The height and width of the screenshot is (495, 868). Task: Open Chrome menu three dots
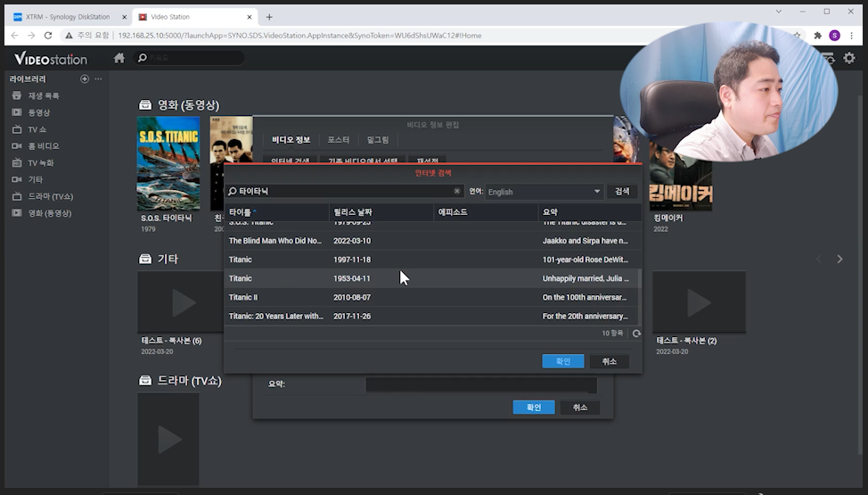[851, 36]
